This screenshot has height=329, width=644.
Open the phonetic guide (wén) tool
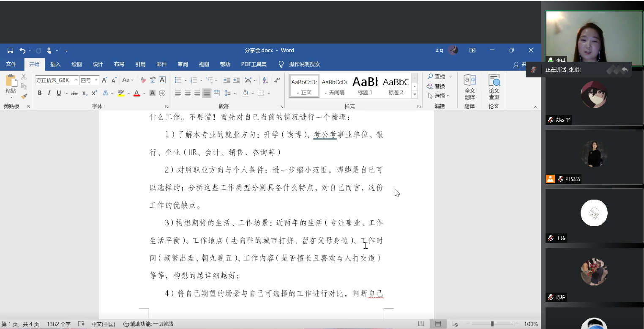pyautogui.click(x=153, y=80)
